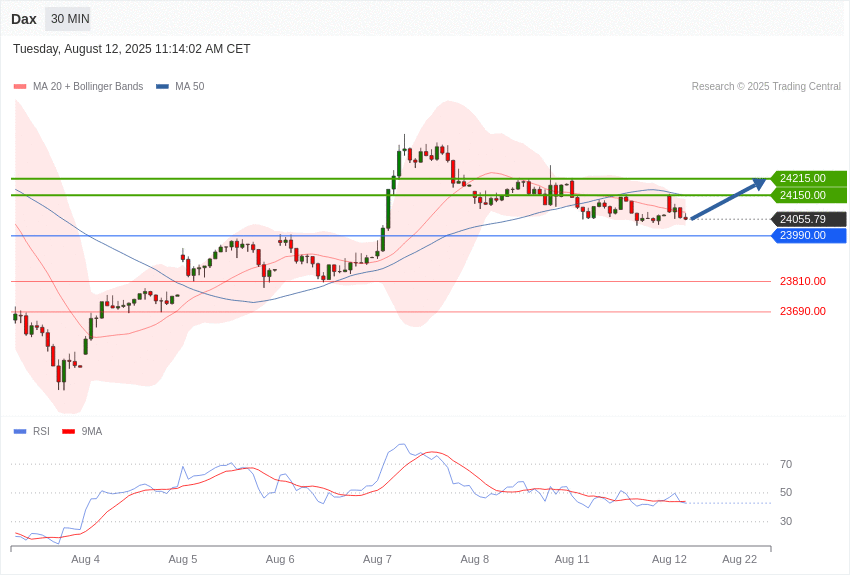The height and width of the screenshot is (576, 850).
Task: Click the blue 23990.00 pivot price tag
Action: (808, 235)
